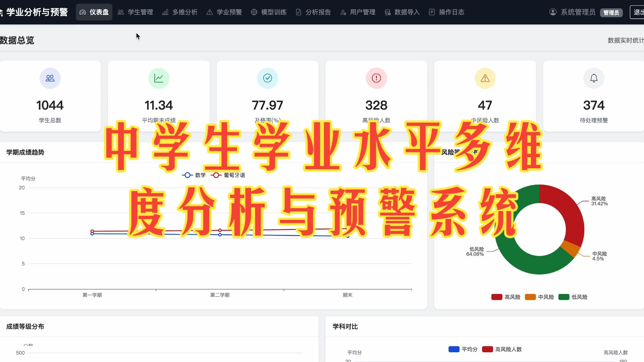Click the chip icon for 模型训练
The height and width of the screenshot is (362, 644).
[x=254, y=12]
